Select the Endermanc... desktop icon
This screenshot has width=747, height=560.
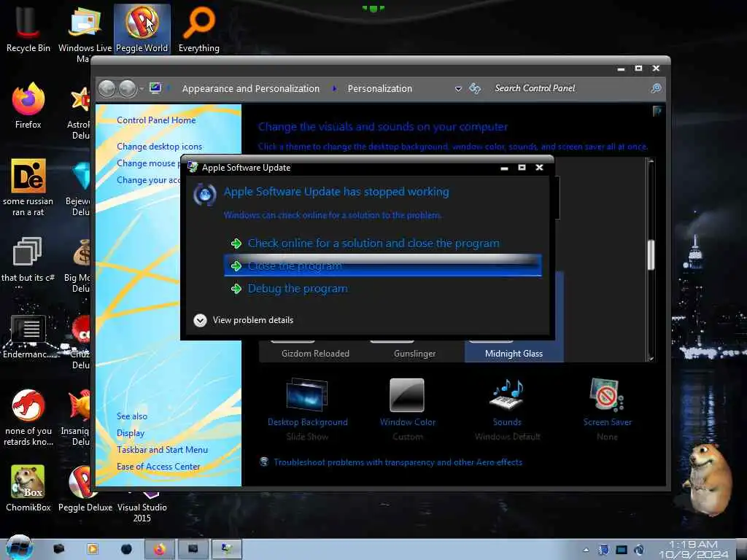(x=28, y=335)
